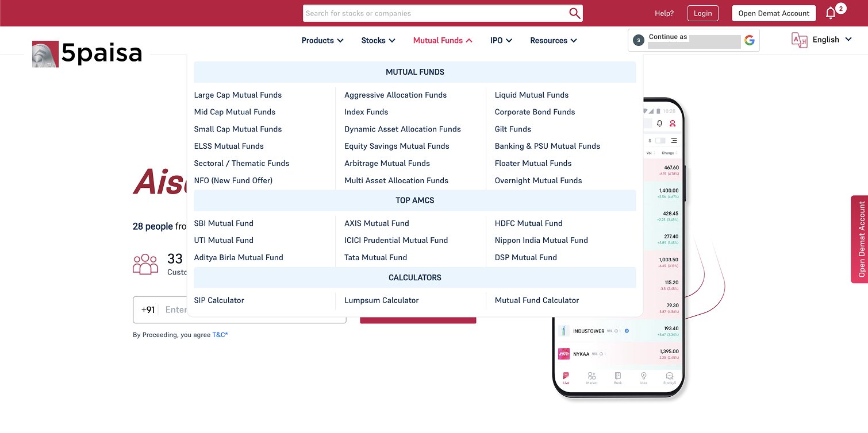Viewport: 868px width, 433px height.
Task: Select Aggressive Allocation Funds
Action: (395, 95)
